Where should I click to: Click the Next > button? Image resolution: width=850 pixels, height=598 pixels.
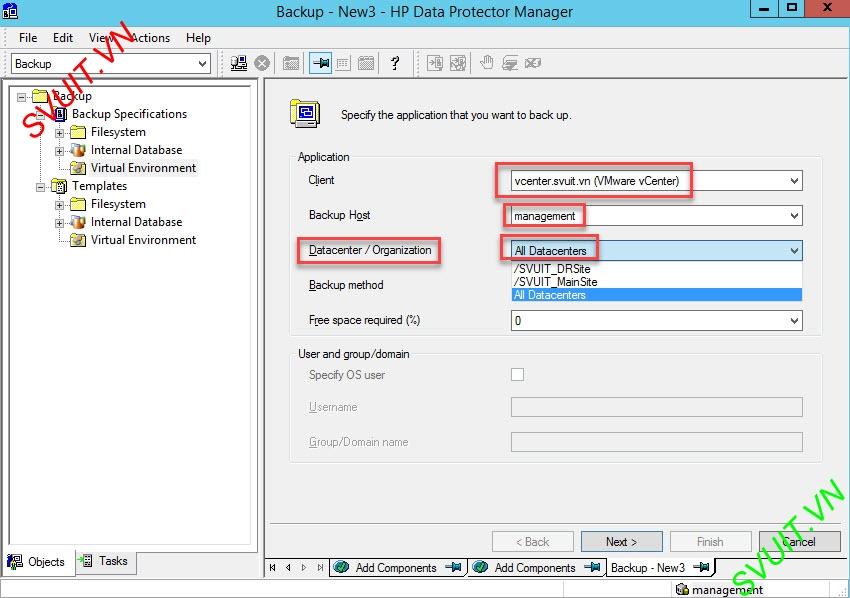click(621, 542)
